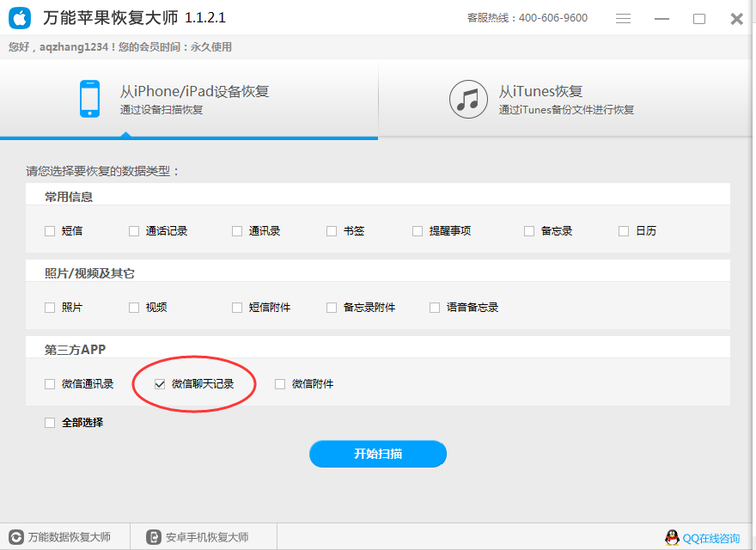Check the 照片 checkbox
The image size is (756, 550).
tap(50, 308)
